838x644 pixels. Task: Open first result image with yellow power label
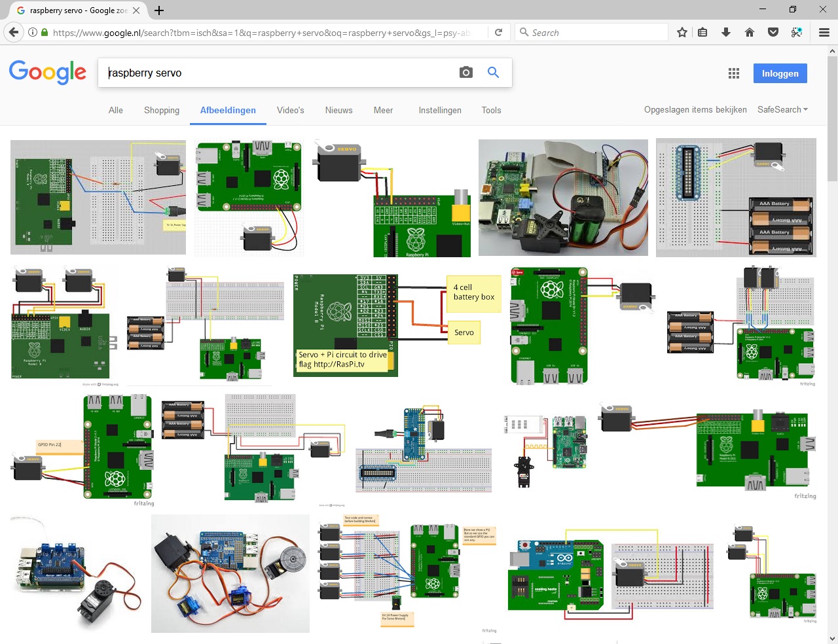tap(98, 197)
